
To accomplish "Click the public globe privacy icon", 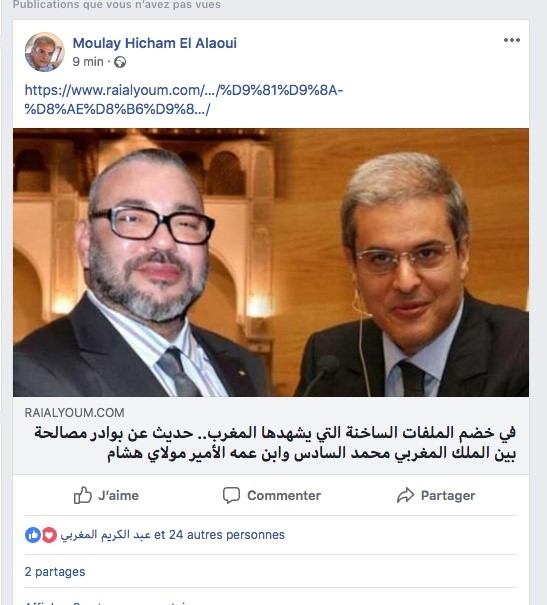I will pyautogui.click(x=120, y=62).
